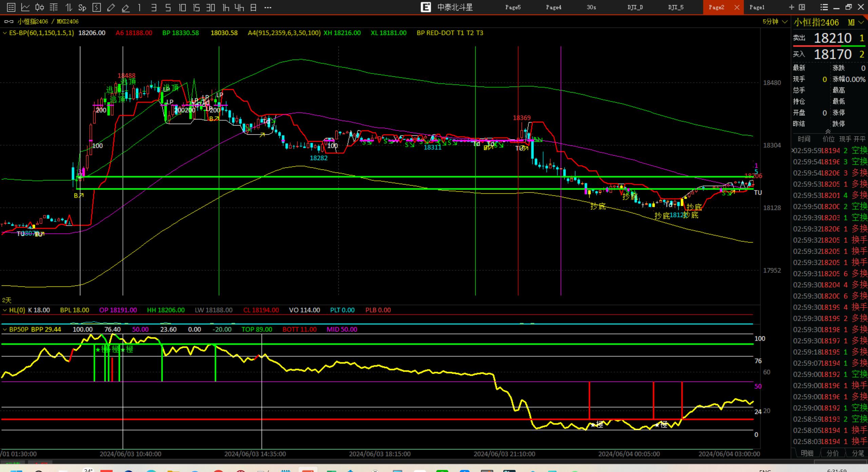Switch to the Page4 tab
Screen dimensions: 868x472
click(x=554, y=7)
